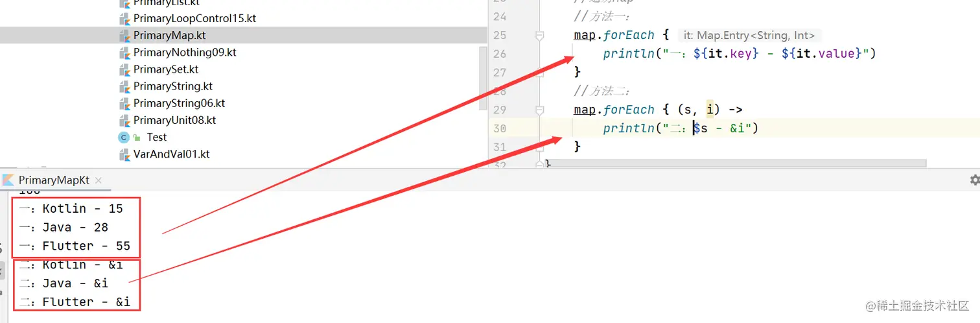This screenshot has height=323, width=980.
Task: Click the fold end marker on line 31
Action: (x=539, y=147)
